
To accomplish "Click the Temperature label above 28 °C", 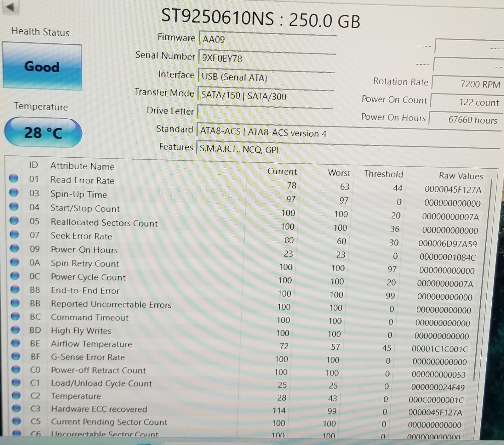I will pyautogui.click(x=41, y=107).
